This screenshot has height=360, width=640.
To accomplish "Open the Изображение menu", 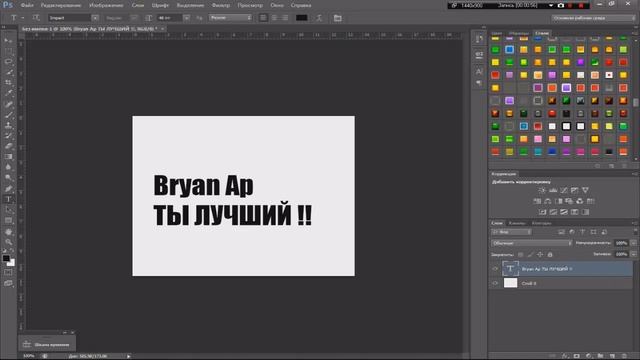I will point(106,5).
